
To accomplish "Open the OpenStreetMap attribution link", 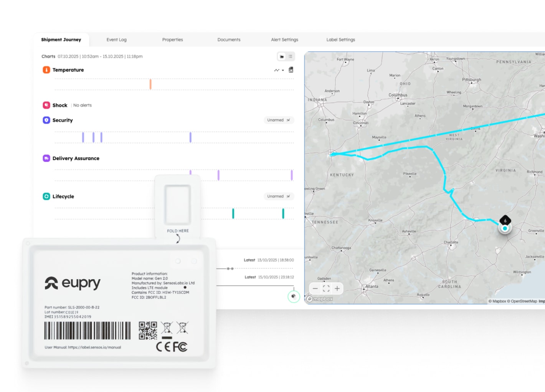I will pyautogui.click(x=522, y=301).
